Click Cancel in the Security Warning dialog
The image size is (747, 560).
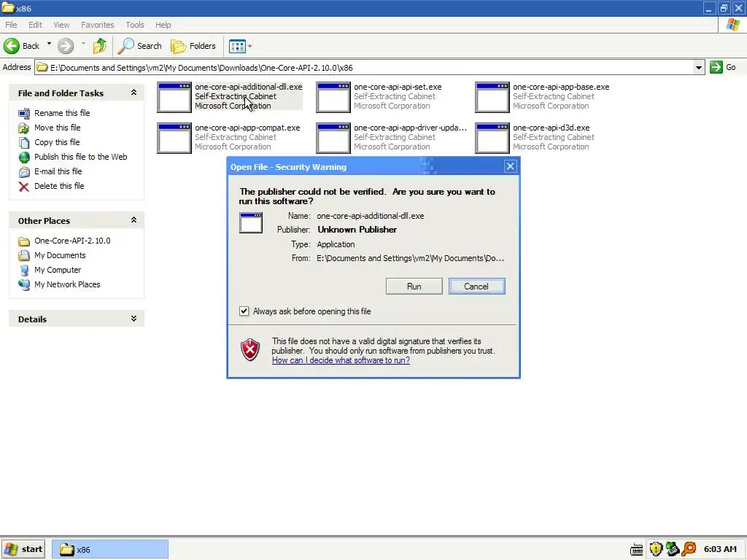click(x=476, y=286)
